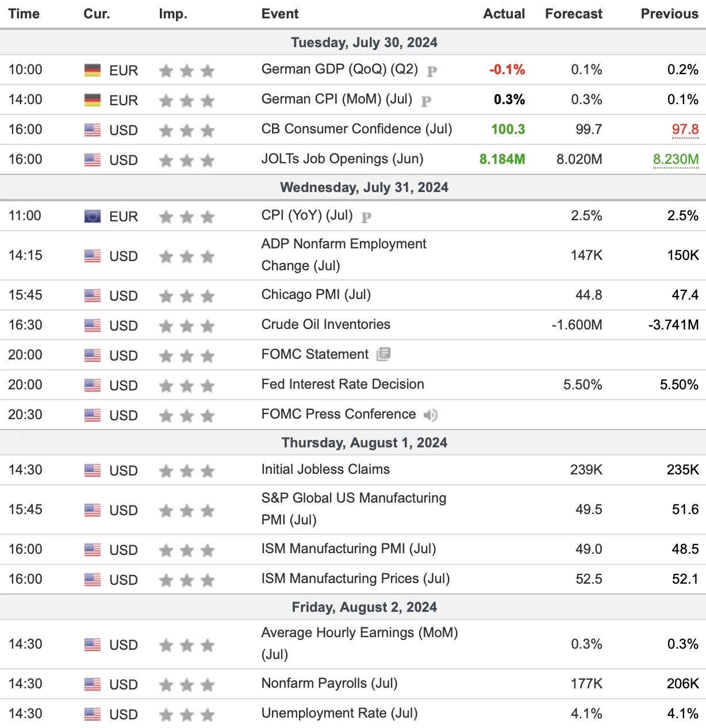Image resolution: width=706 pixels, height=728 pixels.
Task: Click revised previous value 8.230M
Action: (676, 159)
